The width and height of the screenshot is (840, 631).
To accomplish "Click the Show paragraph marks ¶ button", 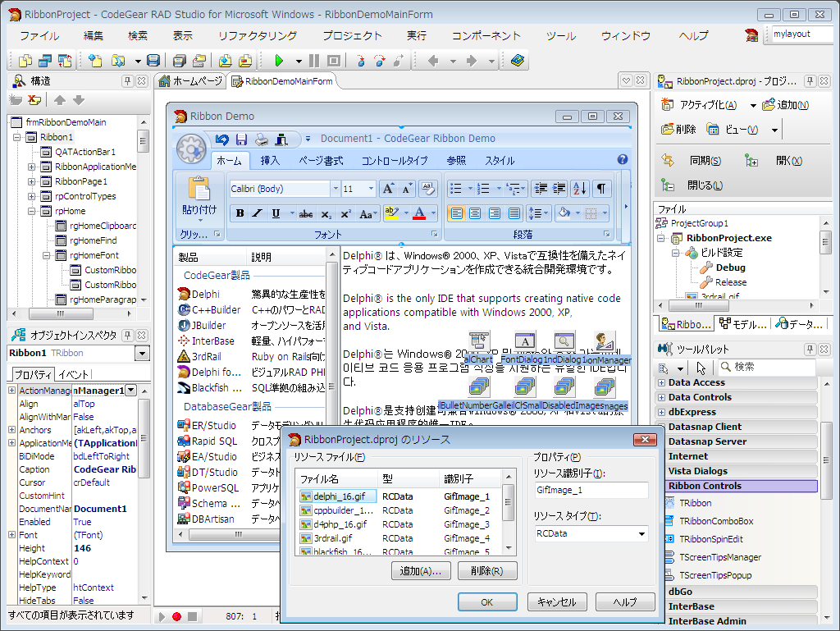I will click(x=601, y=189).
